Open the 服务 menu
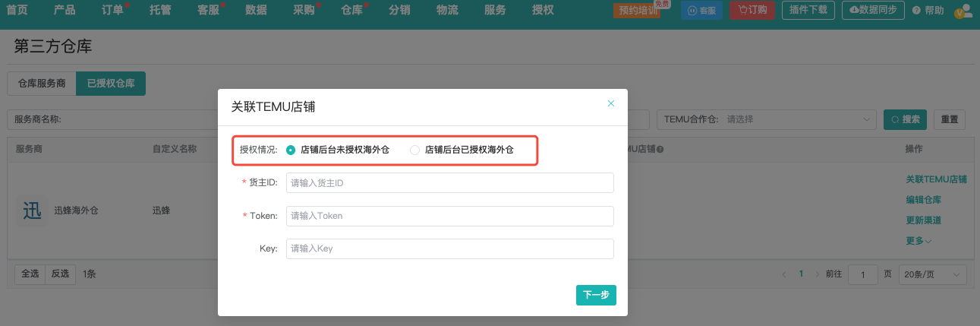Screen dimensions: 980x326 coord(495,10)
